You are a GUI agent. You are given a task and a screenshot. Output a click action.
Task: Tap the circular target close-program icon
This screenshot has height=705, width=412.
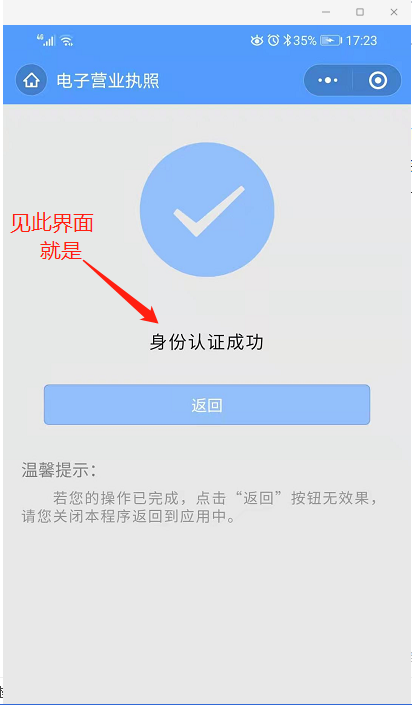pyautogui.click(x=377, y=80)
